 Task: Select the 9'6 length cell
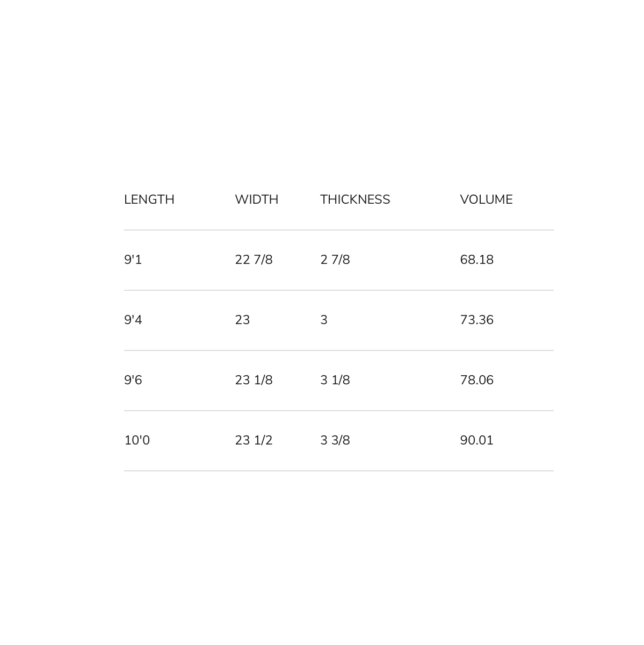click(133, 380)
